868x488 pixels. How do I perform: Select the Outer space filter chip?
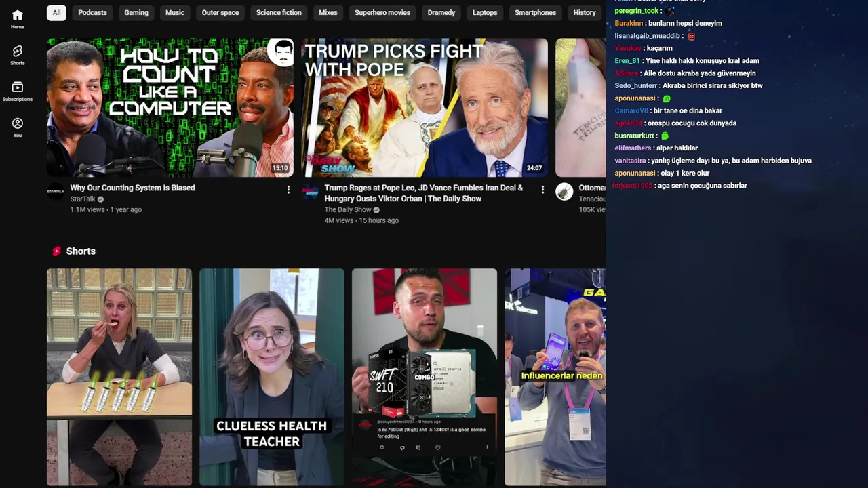[x=220, y=12]
